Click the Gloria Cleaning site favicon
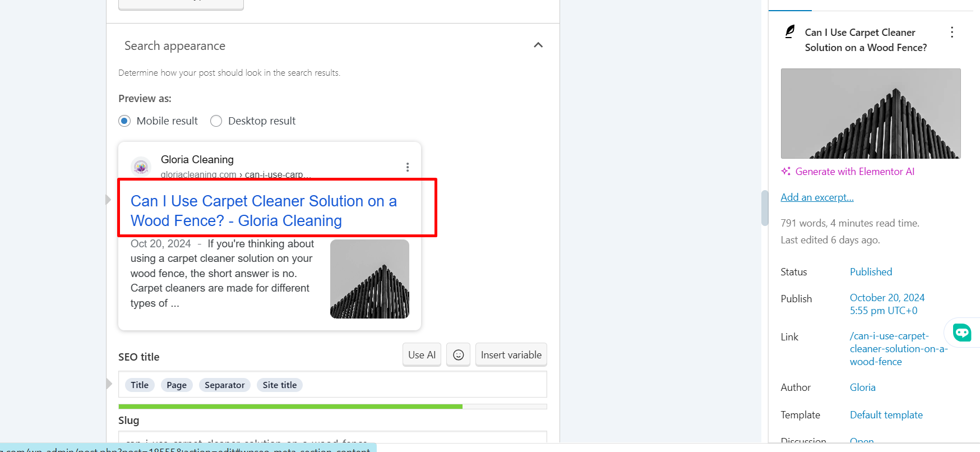Image resolution: width=980 pixels, height=452 pixels. (x=141, y=167)
